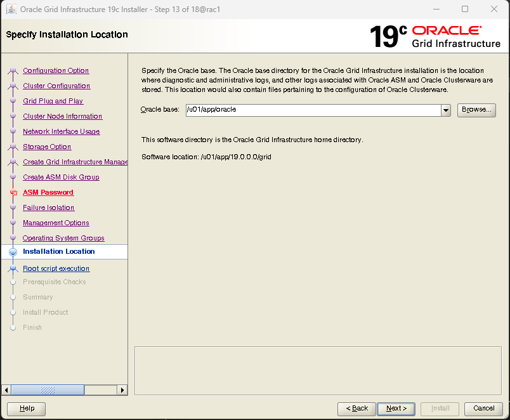Open Create Grid Infrastructure Management step
510x420 pixels.
tap(75, 162)
